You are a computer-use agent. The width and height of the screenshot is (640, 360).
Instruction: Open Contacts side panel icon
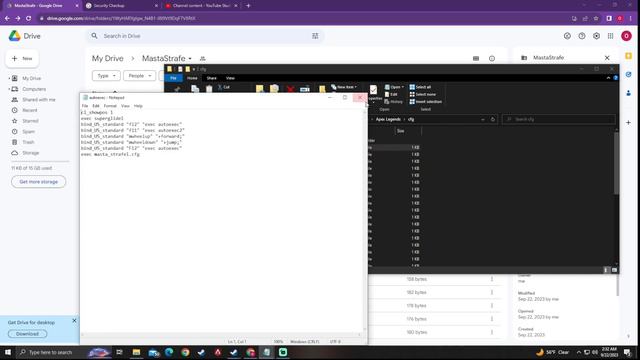(629, 93)
